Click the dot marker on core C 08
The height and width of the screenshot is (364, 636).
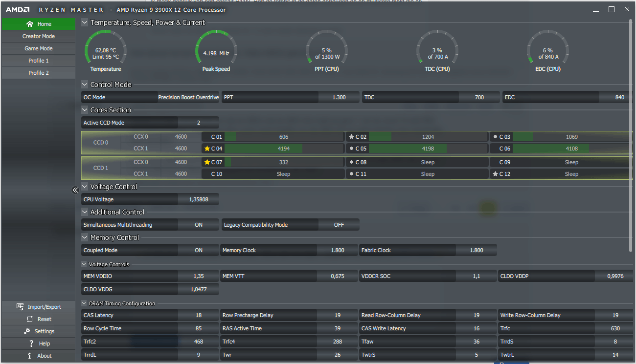[x=351, y=162]
